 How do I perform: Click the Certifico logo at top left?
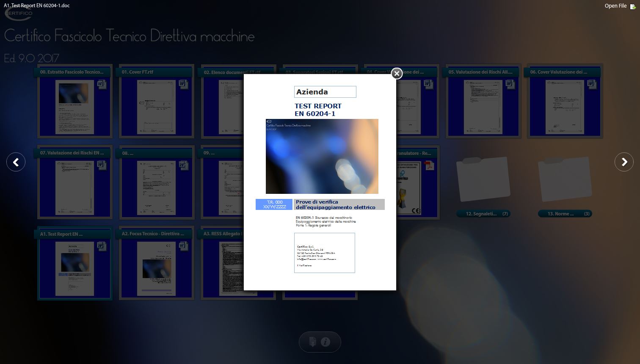coord(18,14)
